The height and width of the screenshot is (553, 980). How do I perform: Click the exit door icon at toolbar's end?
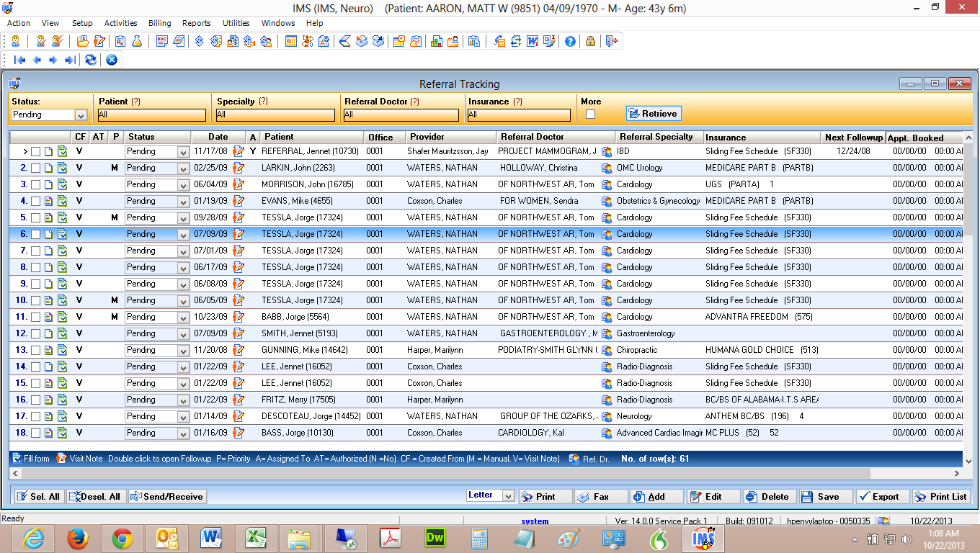click(611, 41)
